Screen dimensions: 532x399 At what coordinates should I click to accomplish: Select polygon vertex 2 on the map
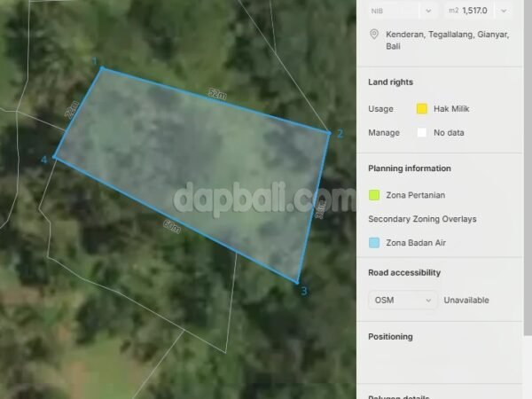tap(330, 134)
